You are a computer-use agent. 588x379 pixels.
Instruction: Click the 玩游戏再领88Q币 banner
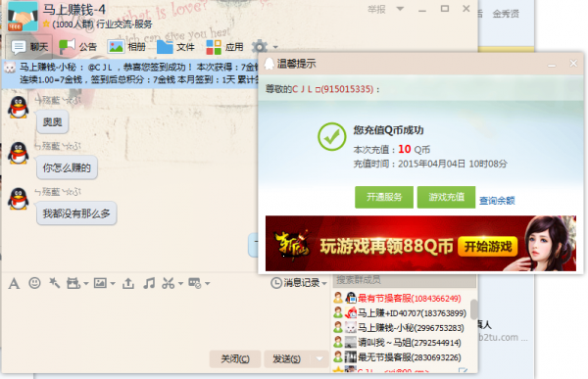point(420,243)
